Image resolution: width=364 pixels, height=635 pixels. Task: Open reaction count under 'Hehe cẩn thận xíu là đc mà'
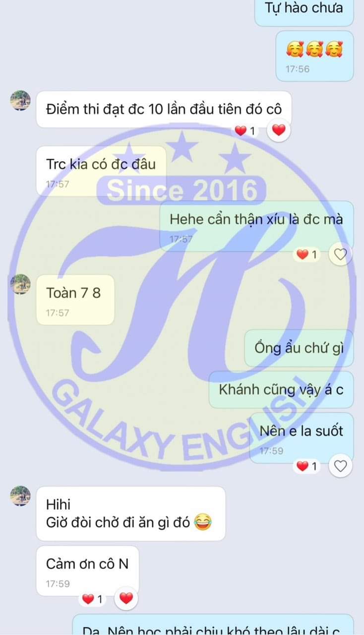tap(308, 255)
